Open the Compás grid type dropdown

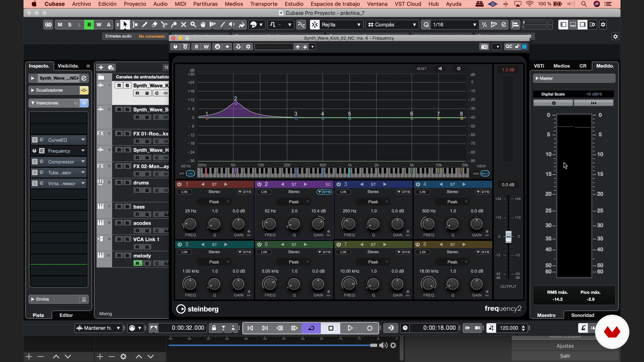pos(392,24)
